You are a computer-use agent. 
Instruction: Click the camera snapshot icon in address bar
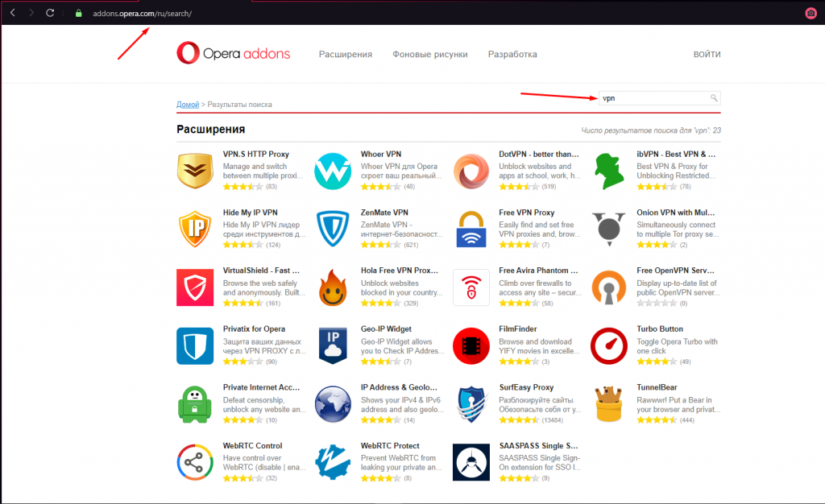coord(810,13)
